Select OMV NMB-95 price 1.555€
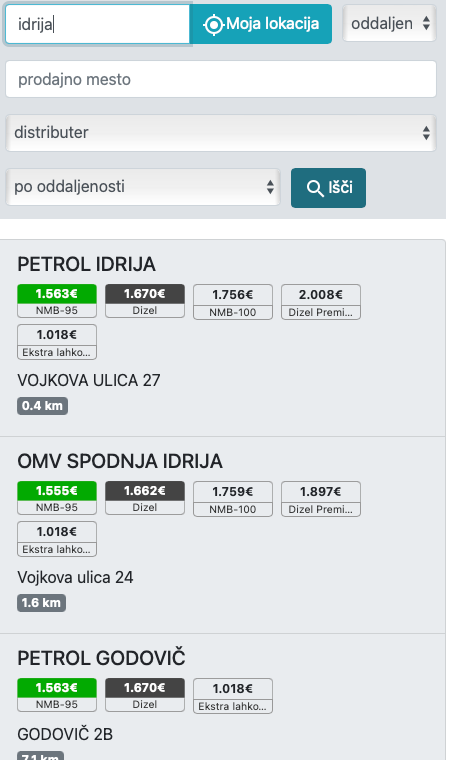The image size is (455, 760). [x=57, y=498]
